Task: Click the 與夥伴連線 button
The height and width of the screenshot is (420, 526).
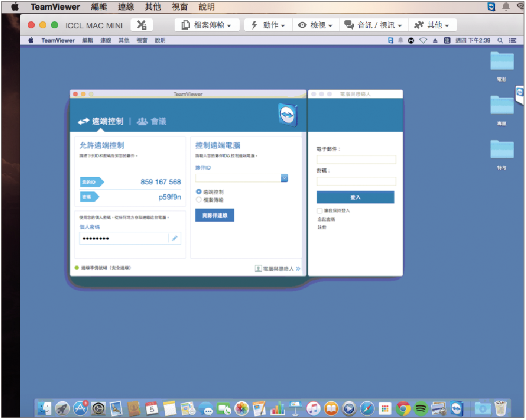Action: coord(215,215)
